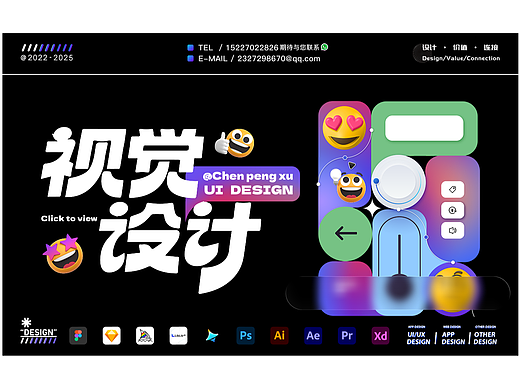The image size is (520, 390).
Task: Click the tag icon button
Action: click(452, 190)
